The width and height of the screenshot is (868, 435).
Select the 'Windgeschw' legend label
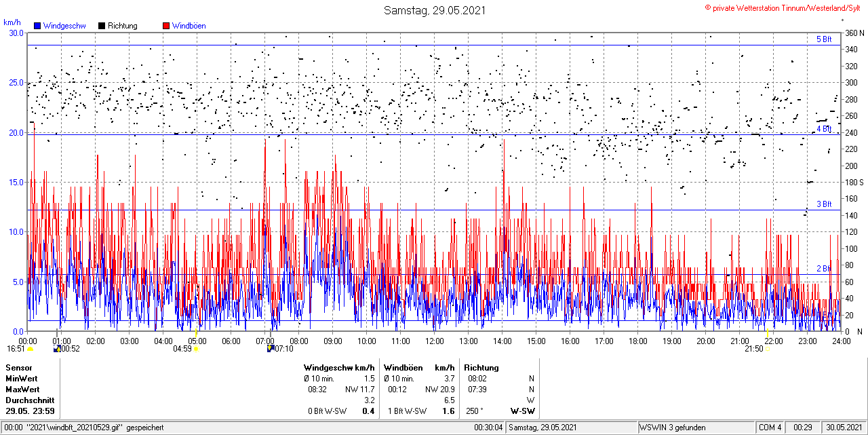point(65,26)
